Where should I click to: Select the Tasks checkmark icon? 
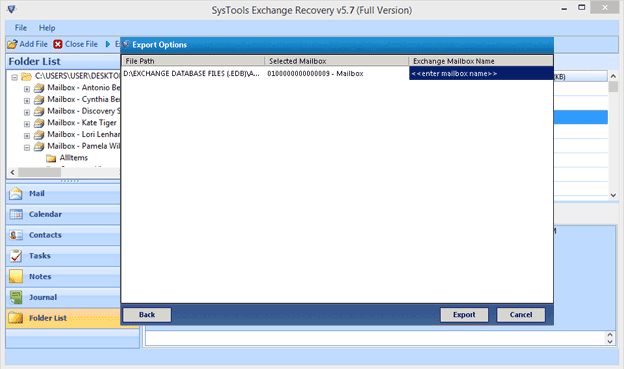pyautogui.click(x=16, y=256)
